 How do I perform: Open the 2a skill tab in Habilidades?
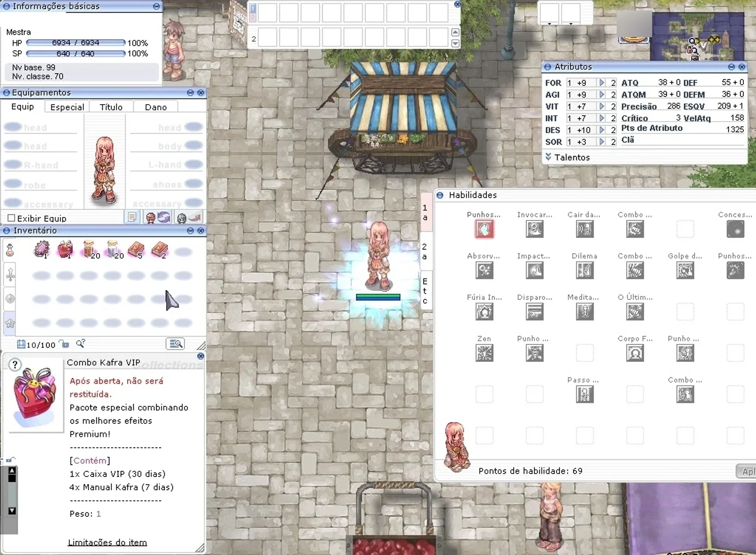click(x=425, y=251)
